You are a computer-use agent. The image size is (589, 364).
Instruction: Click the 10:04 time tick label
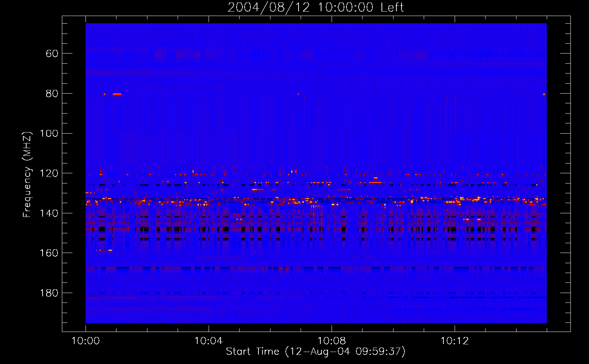[x=209, y=341]
